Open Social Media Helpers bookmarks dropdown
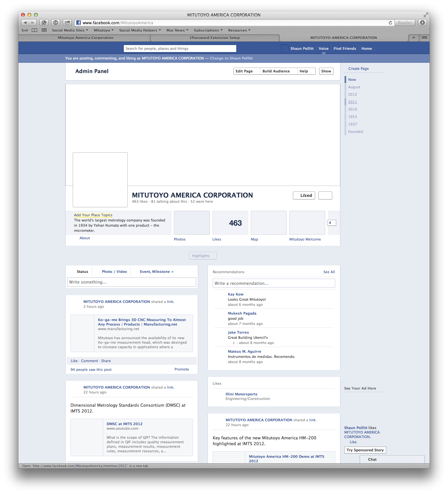The image size is (448, 494). (x=140, y=30)
